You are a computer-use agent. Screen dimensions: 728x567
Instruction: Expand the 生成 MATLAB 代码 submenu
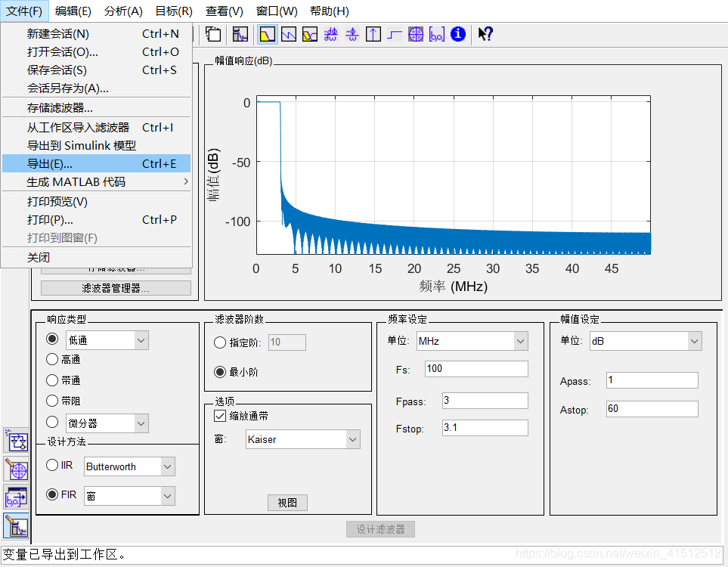(97, 182)
